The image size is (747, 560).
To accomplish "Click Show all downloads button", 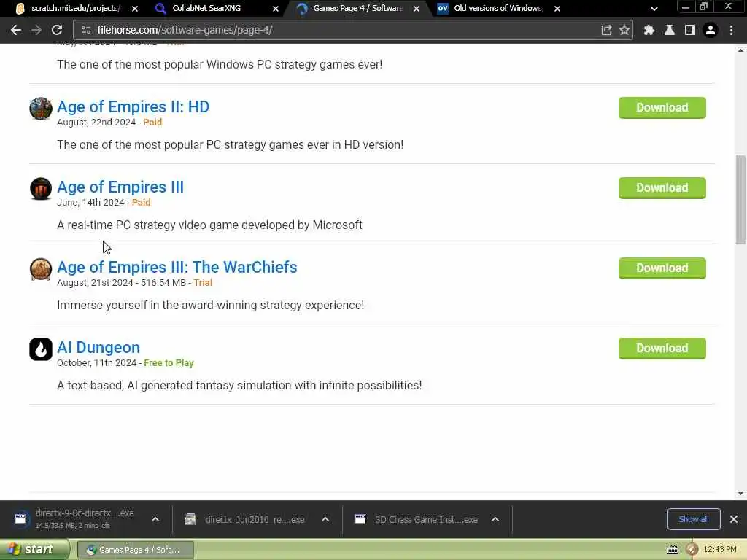I will point(694,519).
